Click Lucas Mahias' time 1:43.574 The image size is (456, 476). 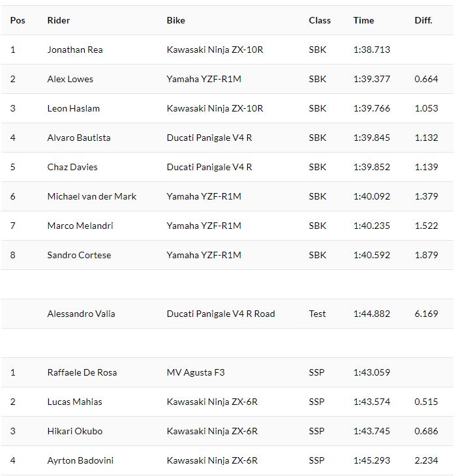click(372, 402)
